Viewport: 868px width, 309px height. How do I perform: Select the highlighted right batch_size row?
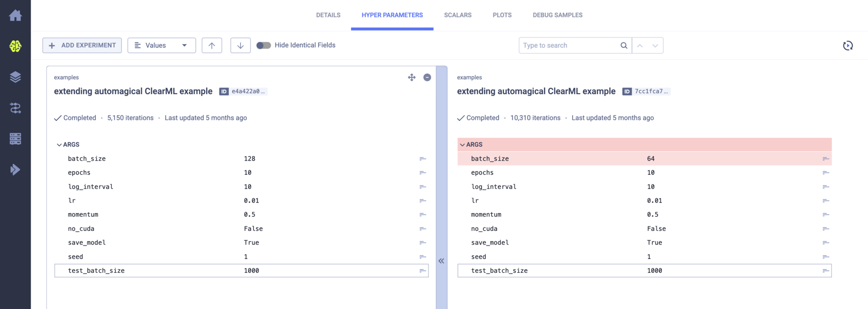[644, 159]
